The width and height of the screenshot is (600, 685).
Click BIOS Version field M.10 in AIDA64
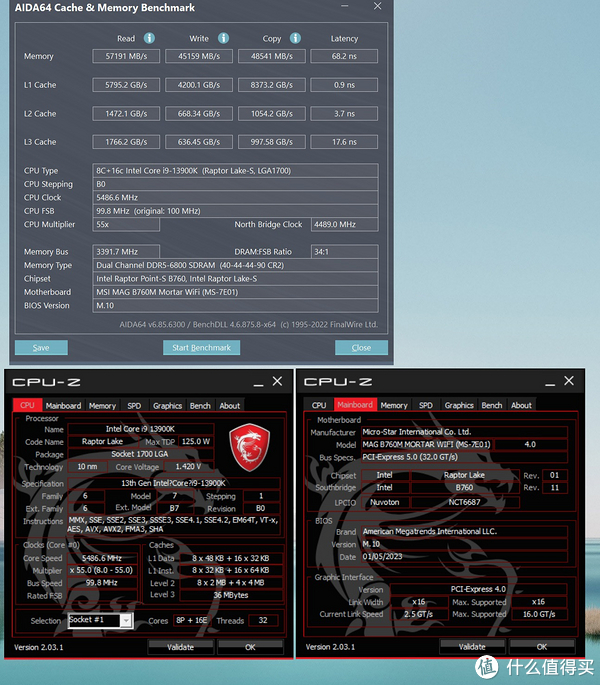click(x=235, y=306)
